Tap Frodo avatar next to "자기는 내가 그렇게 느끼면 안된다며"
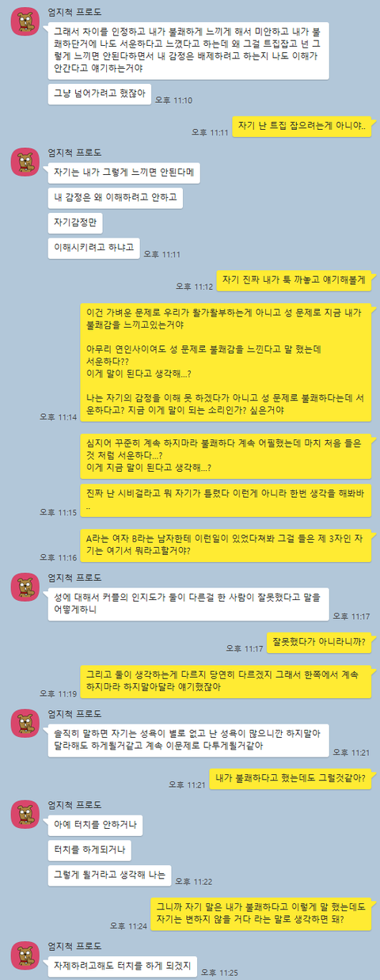This screenshot has width=380, height=980. tap(25, 162)
